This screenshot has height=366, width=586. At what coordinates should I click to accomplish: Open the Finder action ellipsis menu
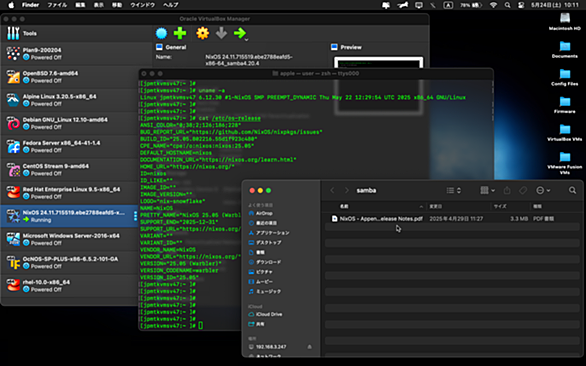click(x=543, y=191)
